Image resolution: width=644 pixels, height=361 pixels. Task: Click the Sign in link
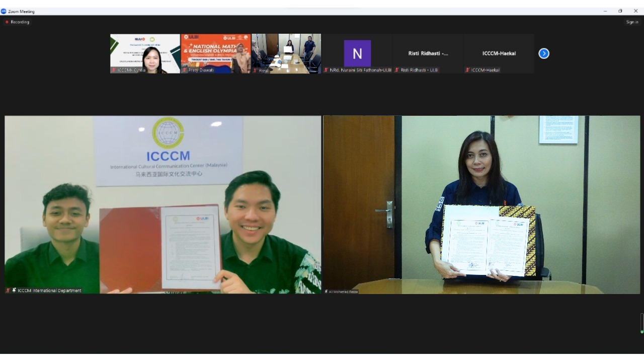(x=632, y=22)
